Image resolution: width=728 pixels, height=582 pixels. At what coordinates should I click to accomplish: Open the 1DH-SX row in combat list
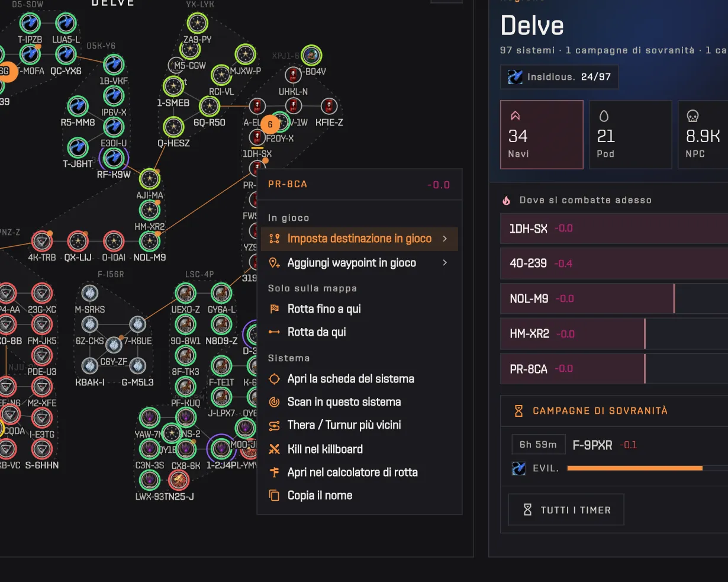614,229
